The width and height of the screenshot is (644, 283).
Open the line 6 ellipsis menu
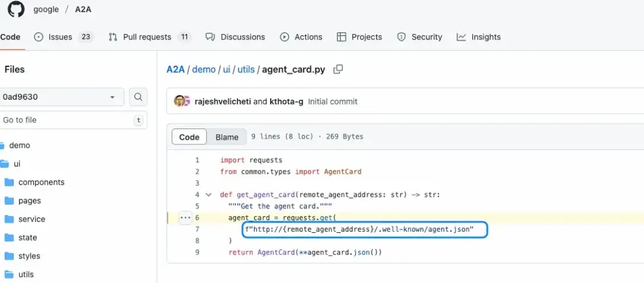point(185,218)
